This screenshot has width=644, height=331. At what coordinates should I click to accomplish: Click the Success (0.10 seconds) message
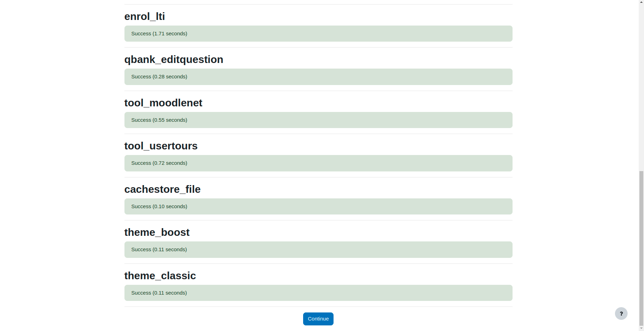point(318,206)
